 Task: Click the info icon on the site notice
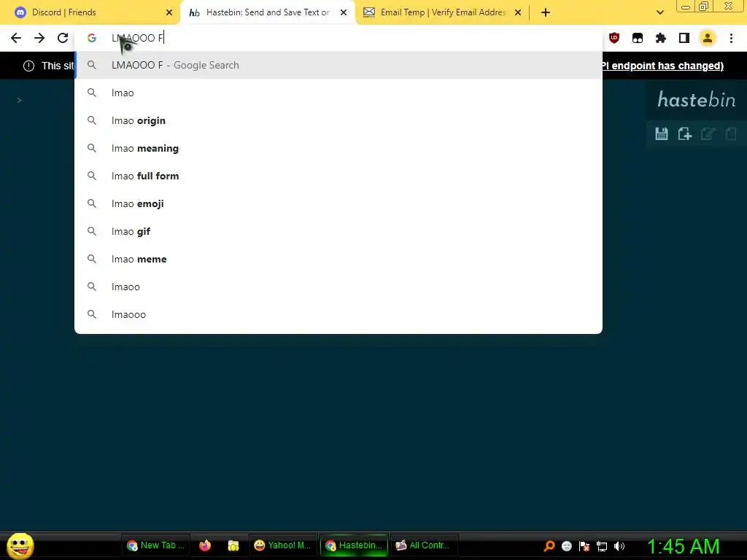tap(28, 66)
